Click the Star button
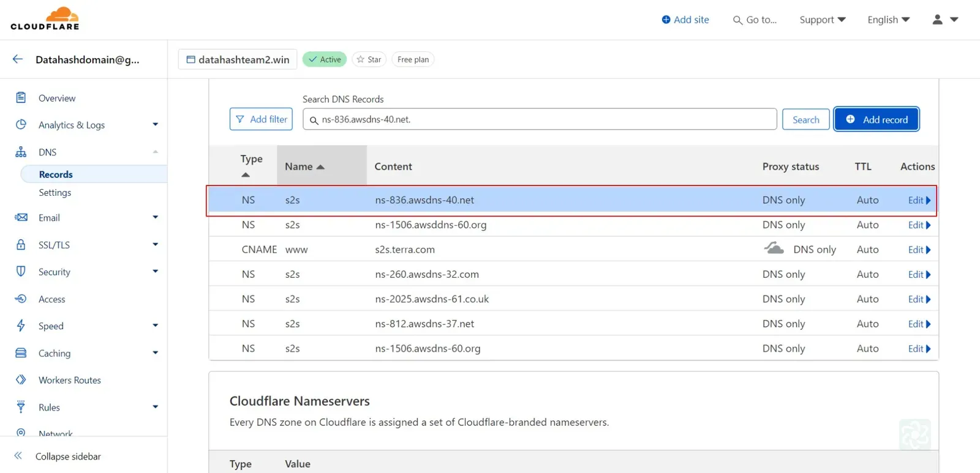This screenshot has height=473, width=980. tap(369, 59)
